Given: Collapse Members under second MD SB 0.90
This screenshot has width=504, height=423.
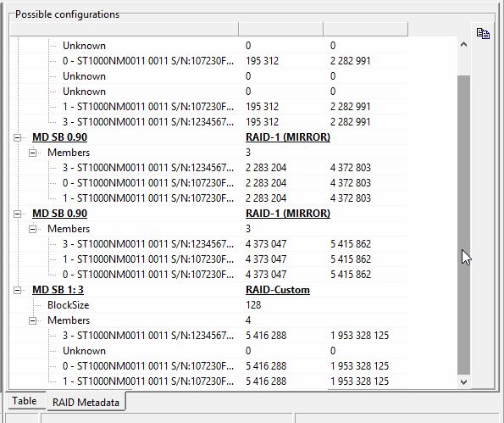Looking at the screenshot, I should pos(32,229).
